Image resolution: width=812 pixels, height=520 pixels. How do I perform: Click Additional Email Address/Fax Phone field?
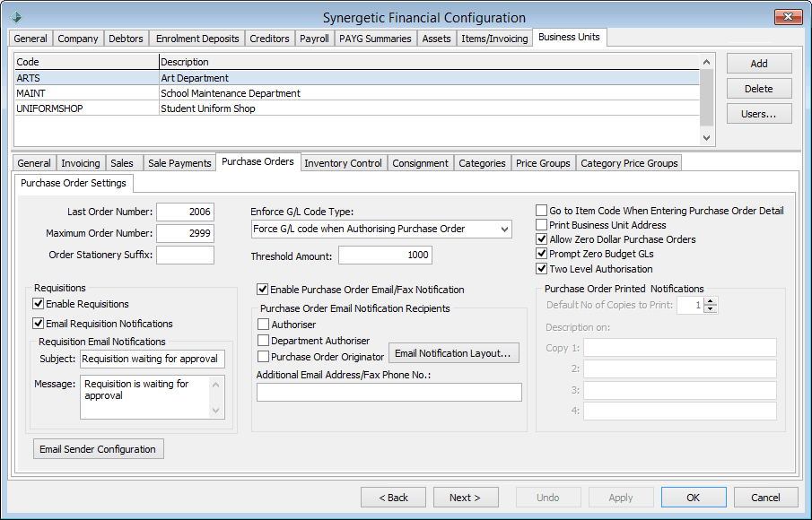point(389,392)
